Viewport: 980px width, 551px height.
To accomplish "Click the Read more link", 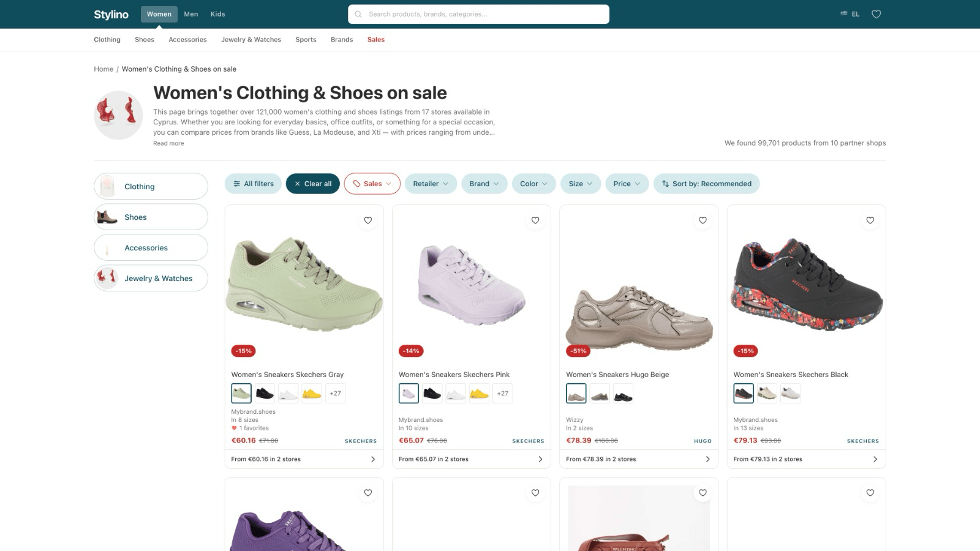I will pos(168,143).
